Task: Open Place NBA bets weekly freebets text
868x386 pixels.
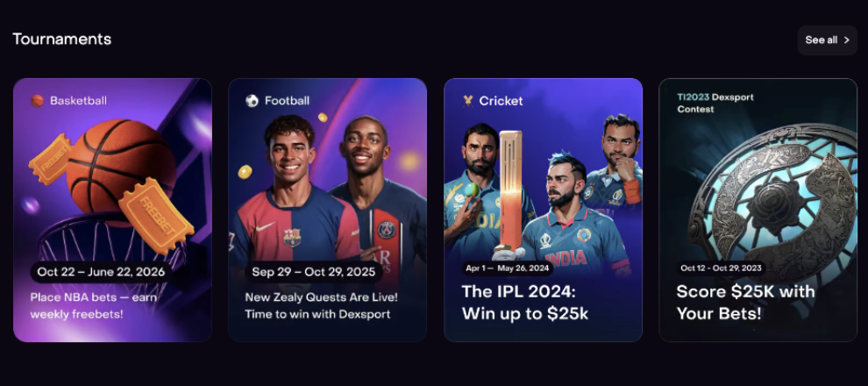Action: [x=94, y=305]
